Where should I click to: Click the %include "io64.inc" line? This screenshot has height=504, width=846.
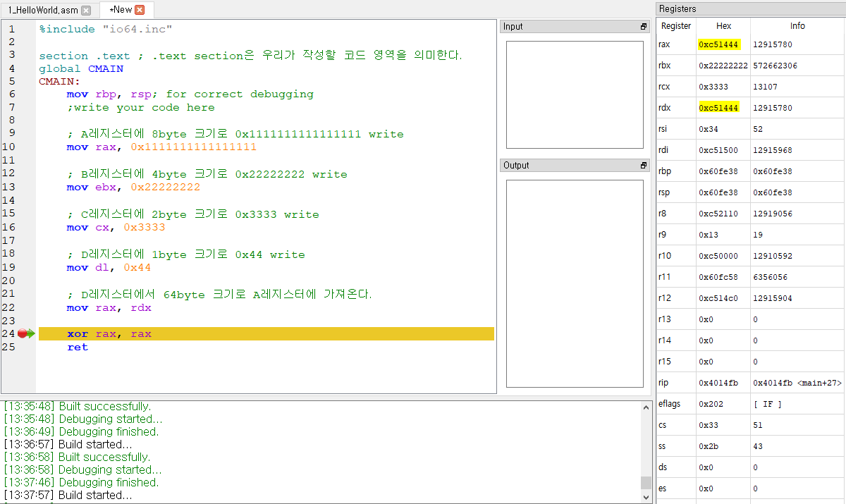(106, 29)
